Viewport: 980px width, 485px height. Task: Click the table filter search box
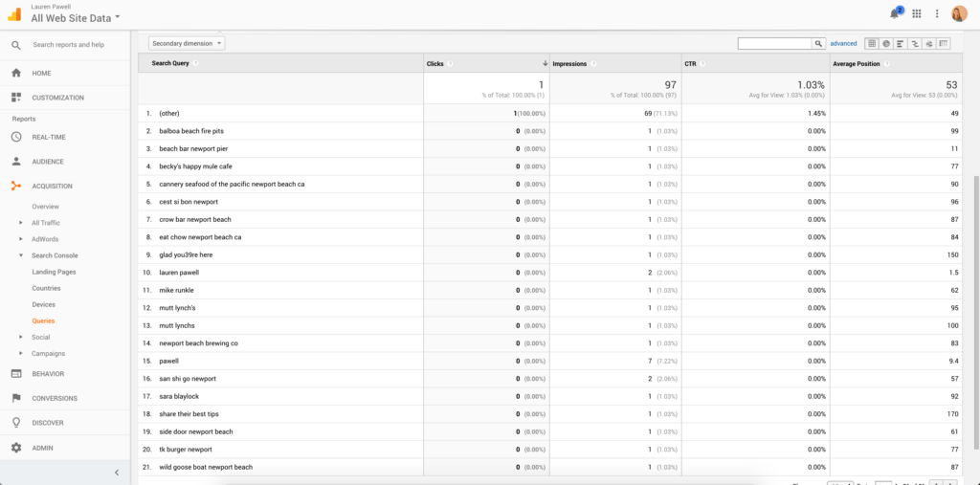pos(774,43)
